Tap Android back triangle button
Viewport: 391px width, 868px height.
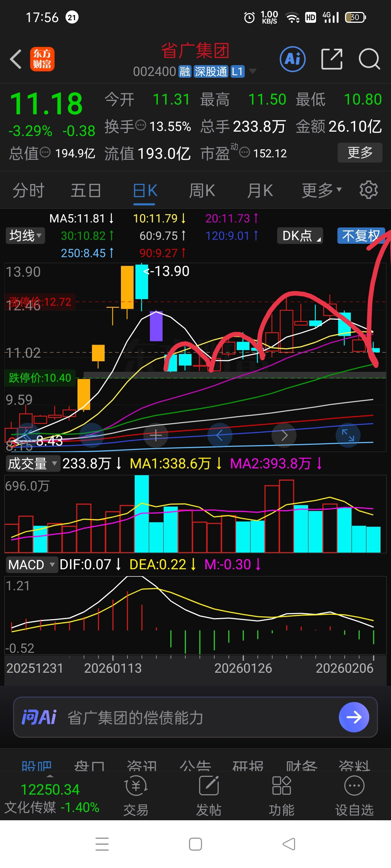click(289, 844)
